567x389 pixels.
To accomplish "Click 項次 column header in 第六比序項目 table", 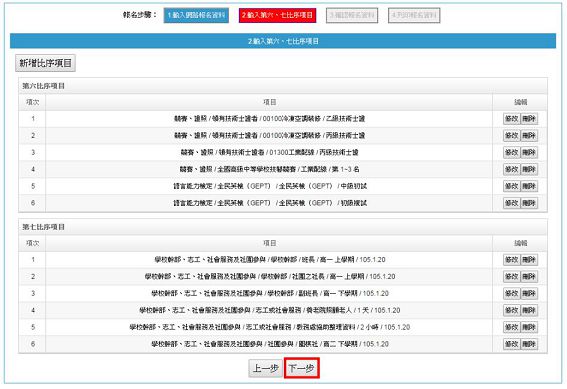I will point(33,102).
